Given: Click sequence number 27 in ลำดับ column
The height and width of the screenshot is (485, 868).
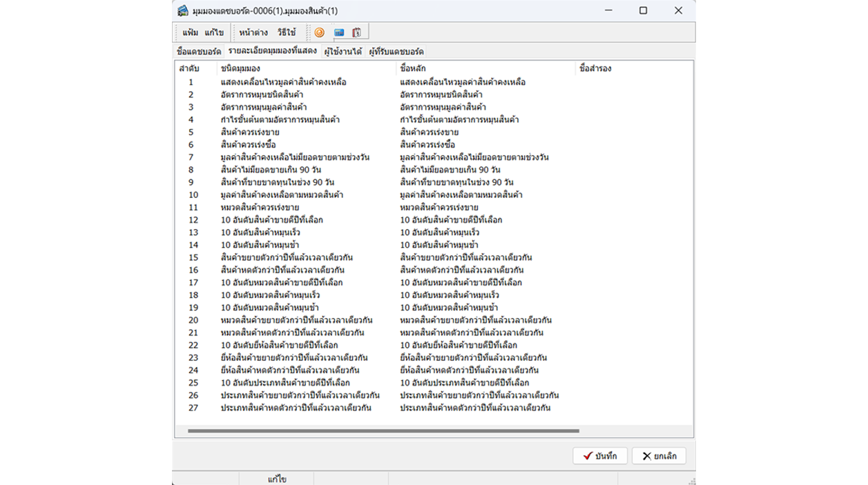Looking at the screenshot, I should click(193, 408).
